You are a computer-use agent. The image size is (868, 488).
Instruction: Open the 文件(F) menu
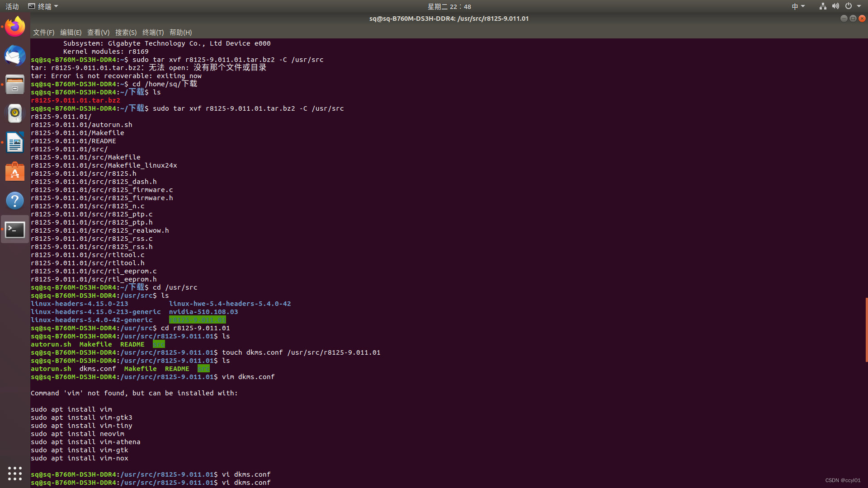pos(43,33)
